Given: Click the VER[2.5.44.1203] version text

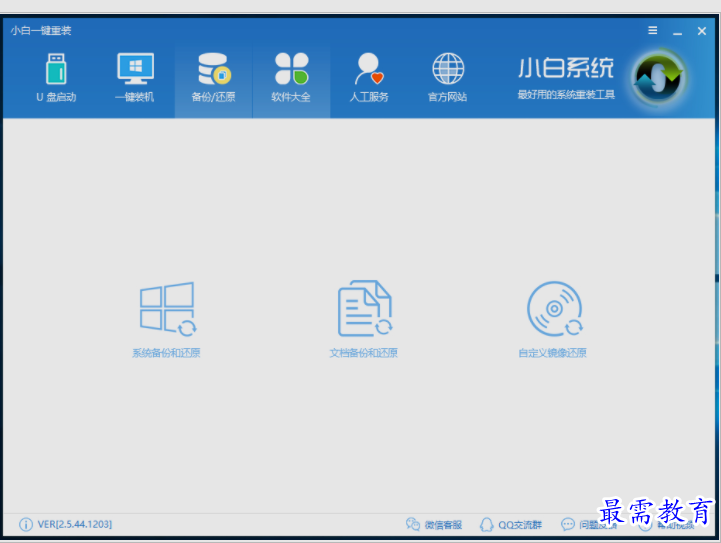Looking at the screenshot, I should coord(74,524).
